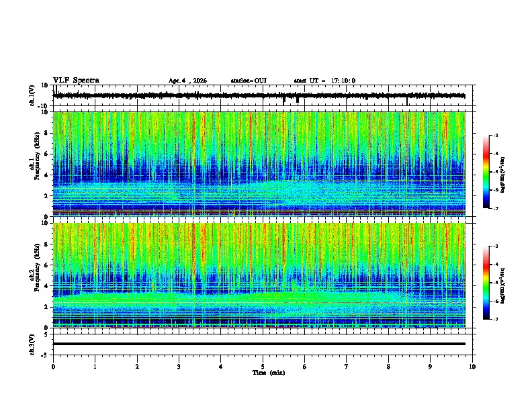
Task: Click inside the ch.1 spectrogram panel
Action: [x=259, y=164]
